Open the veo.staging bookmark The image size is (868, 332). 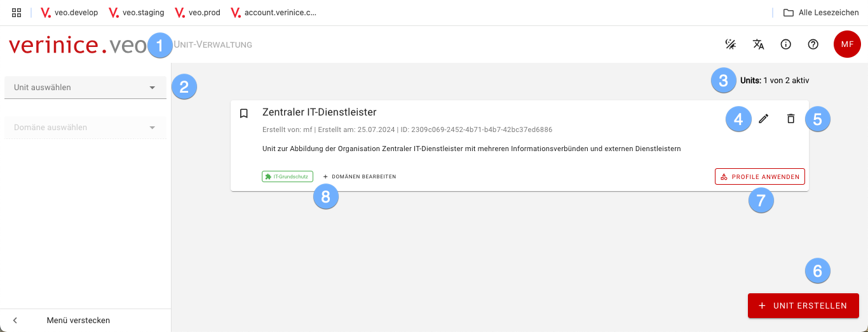point(137,13)
